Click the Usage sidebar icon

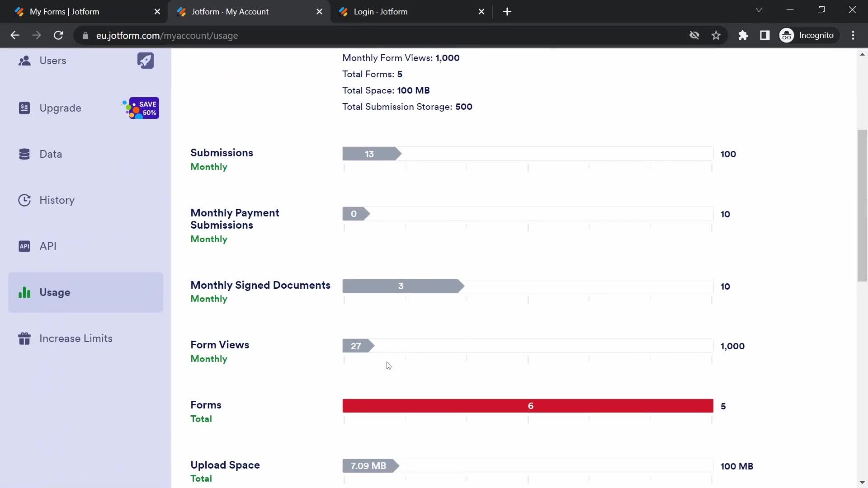click(x=24, y=292)
